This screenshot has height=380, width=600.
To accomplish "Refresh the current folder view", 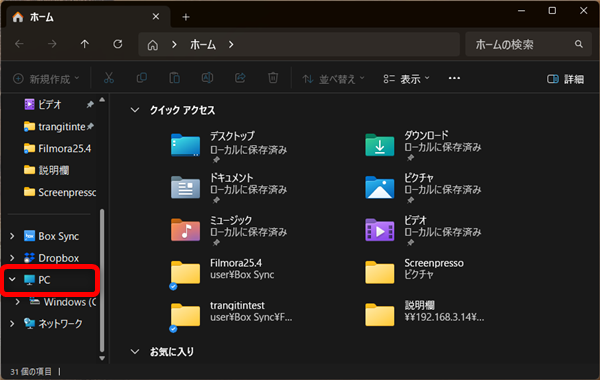I will [x=118, y=44].
